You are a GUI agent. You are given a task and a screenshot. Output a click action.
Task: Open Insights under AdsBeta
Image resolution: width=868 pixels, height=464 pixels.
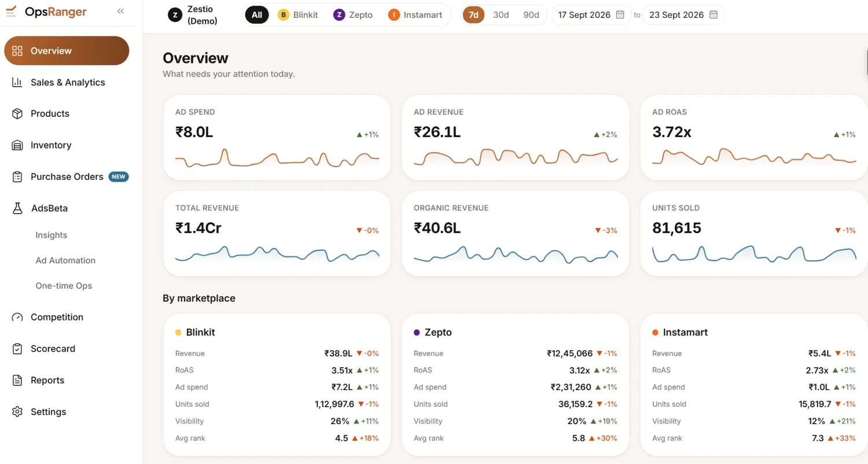coord(52,235)
